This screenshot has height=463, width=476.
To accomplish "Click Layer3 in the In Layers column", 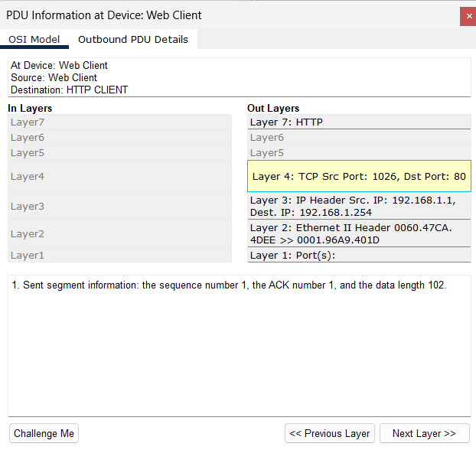I will coord(119,206).
